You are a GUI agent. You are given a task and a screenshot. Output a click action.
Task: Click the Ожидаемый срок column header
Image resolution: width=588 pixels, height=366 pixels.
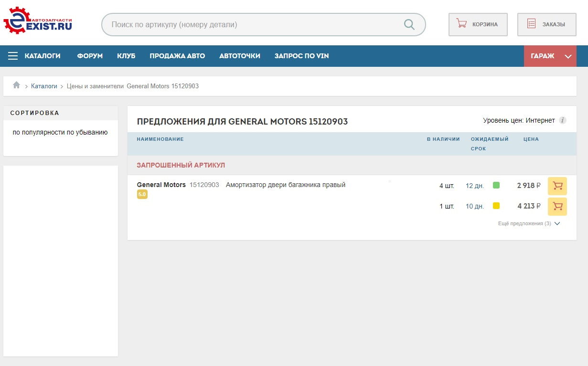[490, 144]
